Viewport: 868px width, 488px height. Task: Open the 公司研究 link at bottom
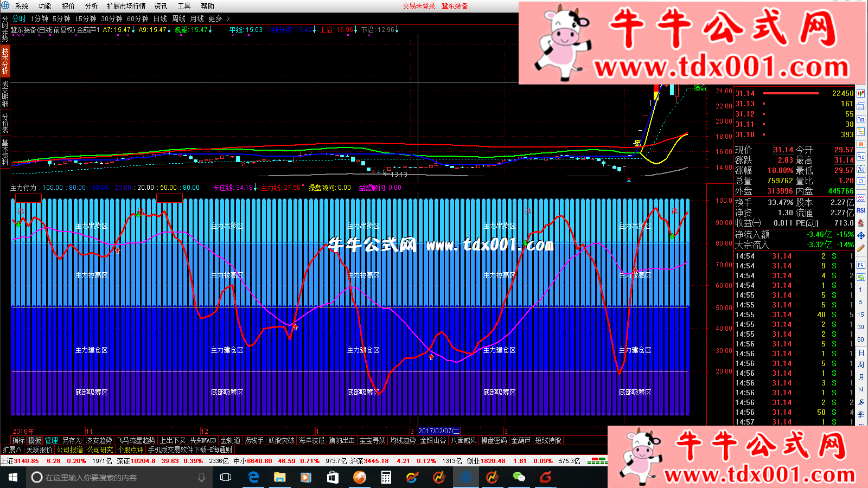pyautogui.click(x=100, y=450)
